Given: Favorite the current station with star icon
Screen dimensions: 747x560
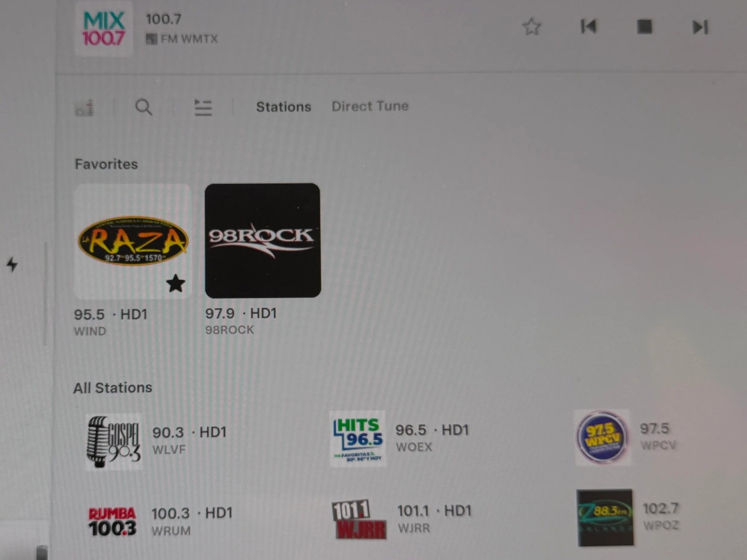Looking at the screenshot, I should click(531, 27).
